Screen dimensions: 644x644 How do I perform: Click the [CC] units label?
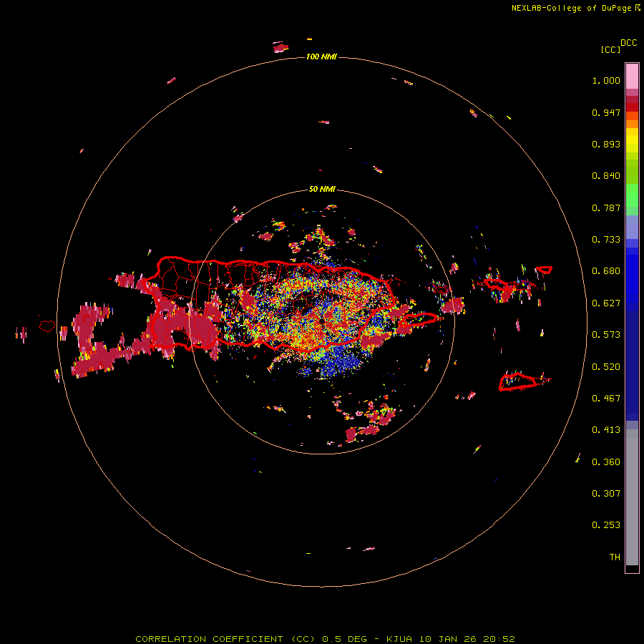[x=611, y=49]
